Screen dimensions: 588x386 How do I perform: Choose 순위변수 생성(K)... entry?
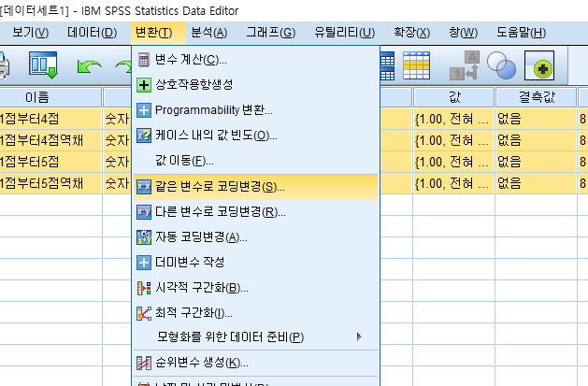tap(255, 363)
